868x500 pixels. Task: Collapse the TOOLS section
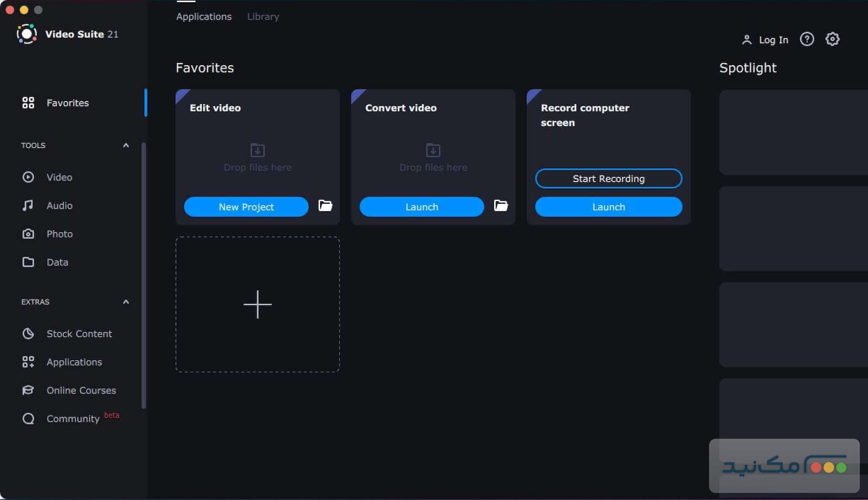tap(125, 145)
